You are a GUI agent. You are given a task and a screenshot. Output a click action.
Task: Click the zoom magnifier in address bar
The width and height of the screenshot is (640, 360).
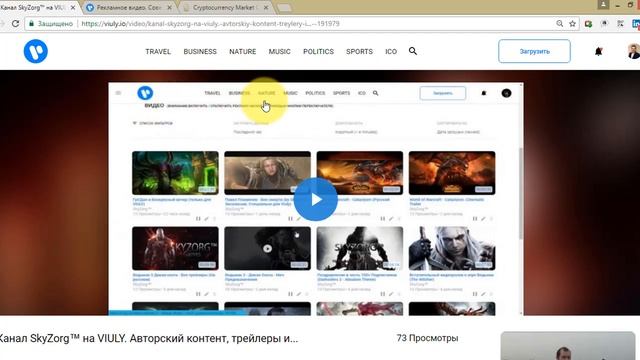560,24
